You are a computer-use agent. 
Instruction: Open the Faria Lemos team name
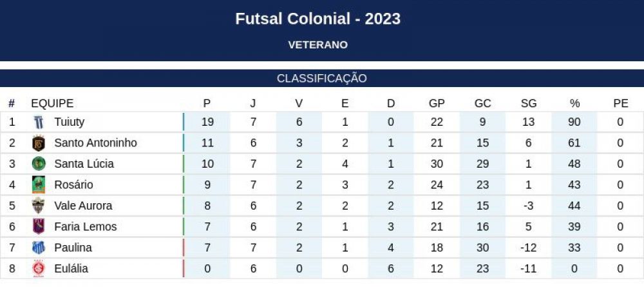coord(86,226)
